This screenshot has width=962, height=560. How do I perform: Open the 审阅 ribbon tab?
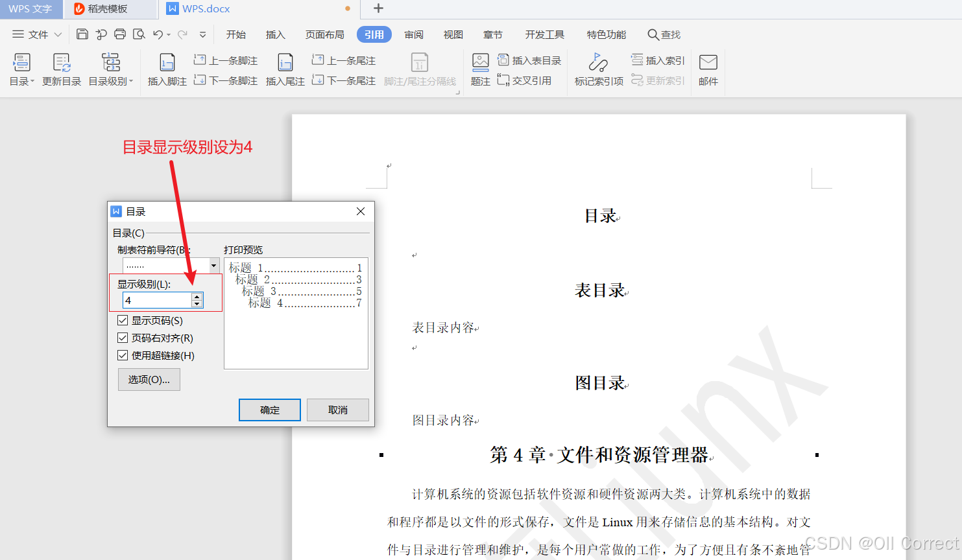click(414, 34)
